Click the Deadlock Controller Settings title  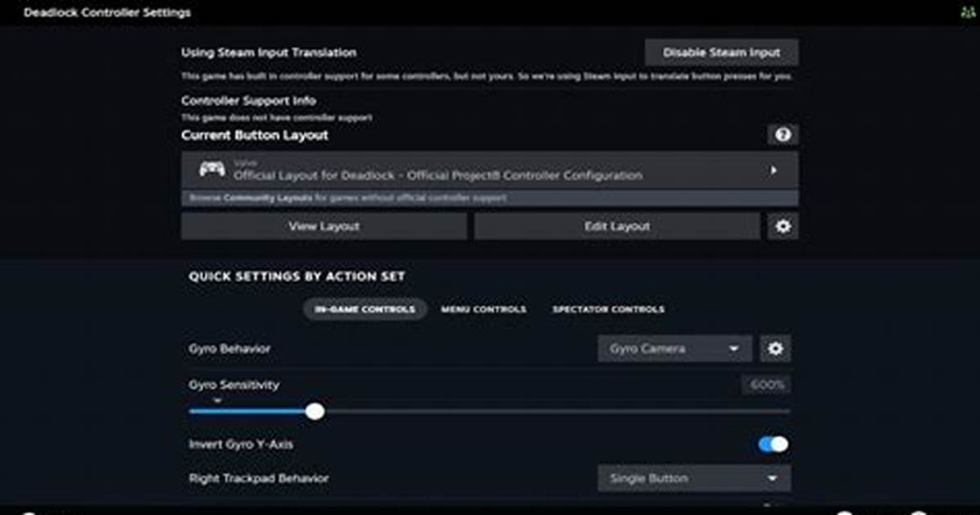tap(107, 12)
